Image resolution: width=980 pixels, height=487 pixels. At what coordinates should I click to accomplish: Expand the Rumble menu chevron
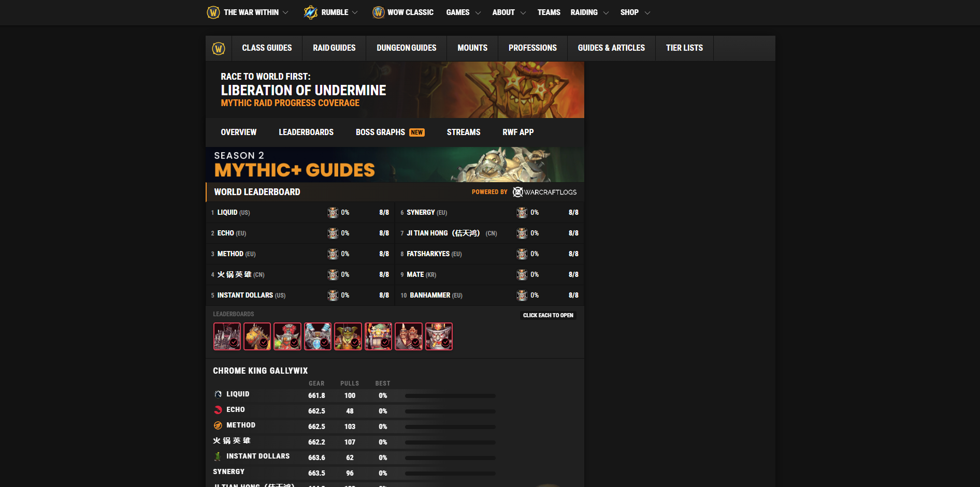(355, 13)
